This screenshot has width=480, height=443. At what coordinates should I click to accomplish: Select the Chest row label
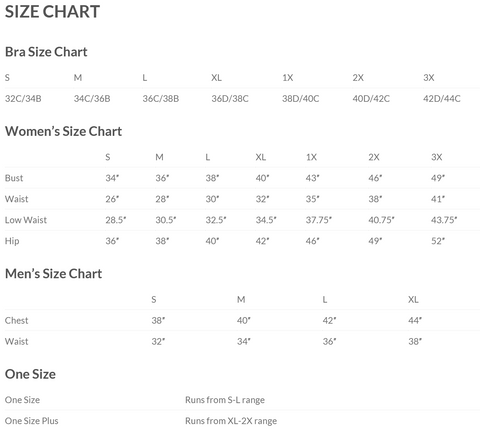click(16, 321)
